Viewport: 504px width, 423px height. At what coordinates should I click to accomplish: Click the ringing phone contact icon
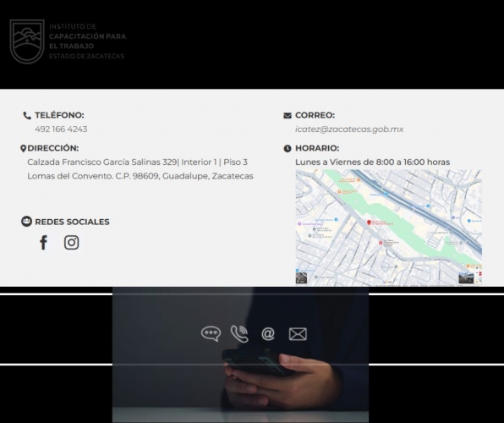click(239, 334)
